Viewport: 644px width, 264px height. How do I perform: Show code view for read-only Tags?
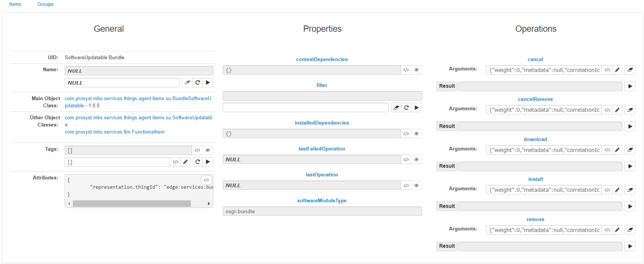(197, 150)
